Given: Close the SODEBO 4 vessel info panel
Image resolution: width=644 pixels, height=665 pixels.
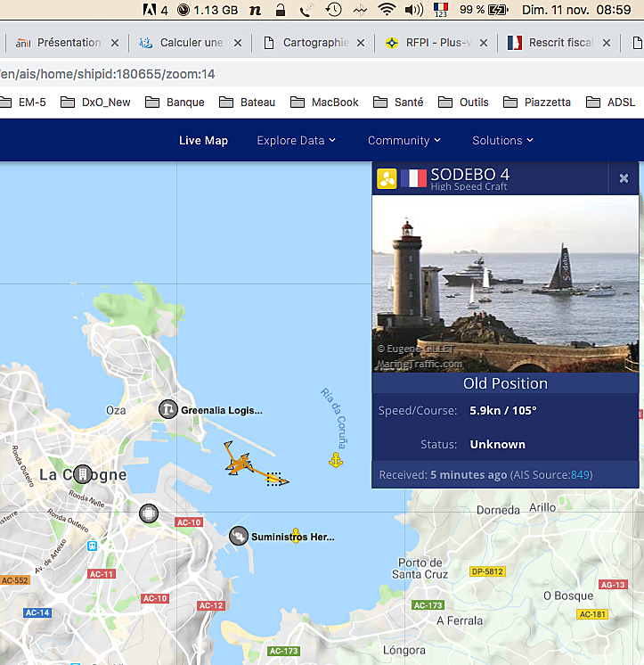Looking at the screenshot, I should (624, 178).
